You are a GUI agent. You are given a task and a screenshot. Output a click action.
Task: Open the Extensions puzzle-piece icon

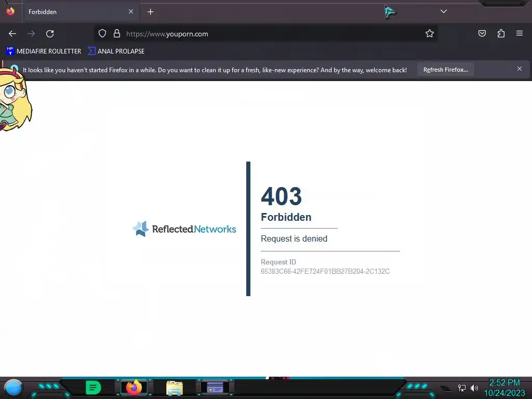pyautogui.click(x=501, y=33)
